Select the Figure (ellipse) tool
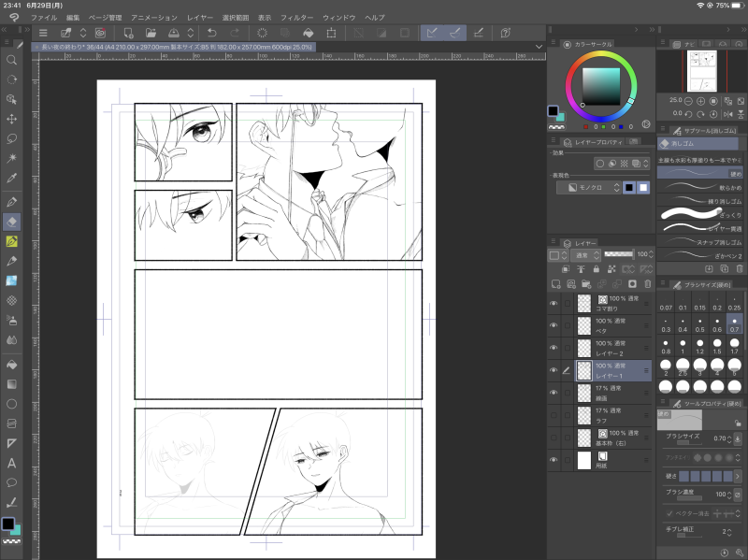The image size is (748, 560). pos(12,404)
